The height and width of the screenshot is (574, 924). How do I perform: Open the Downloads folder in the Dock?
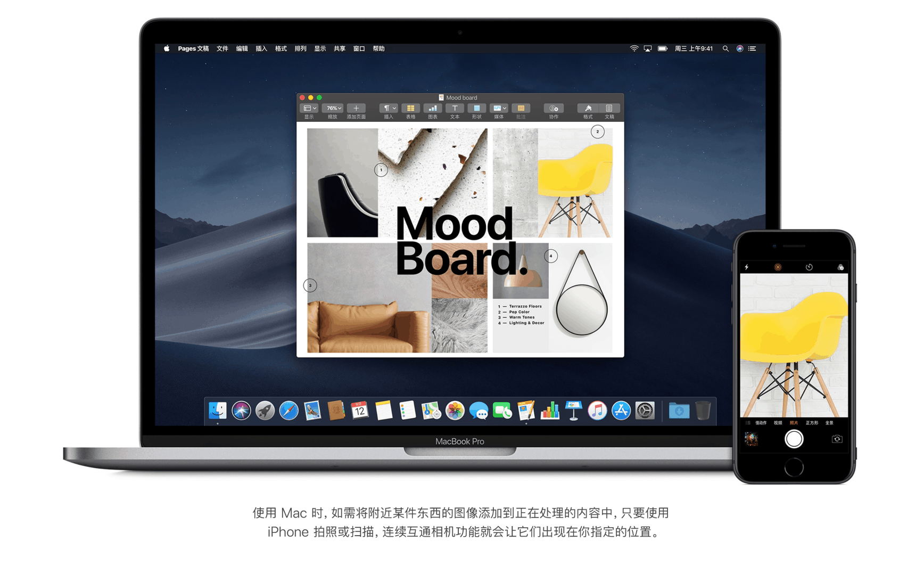point(679,411)
